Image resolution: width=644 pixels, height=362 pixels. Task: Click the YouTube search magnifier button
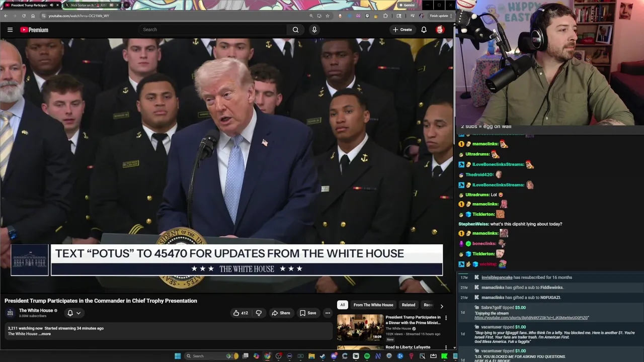[x=295, y=30]
